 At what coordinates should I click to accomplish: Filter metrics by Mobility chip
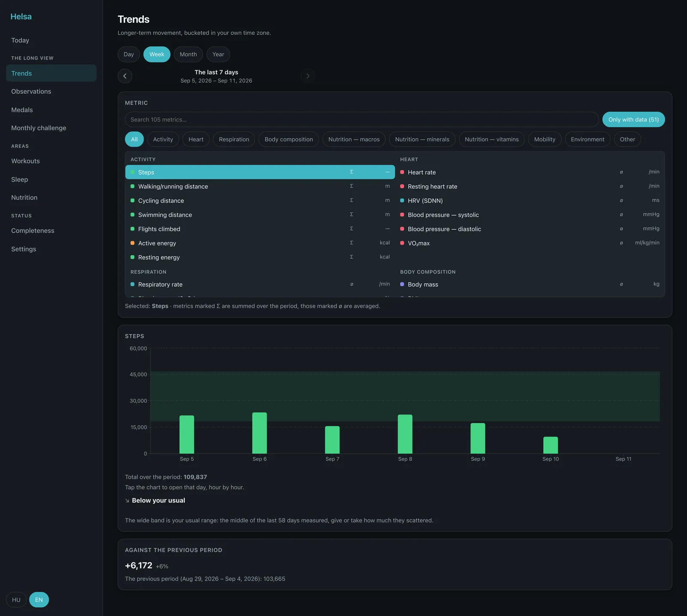[545, 139]
